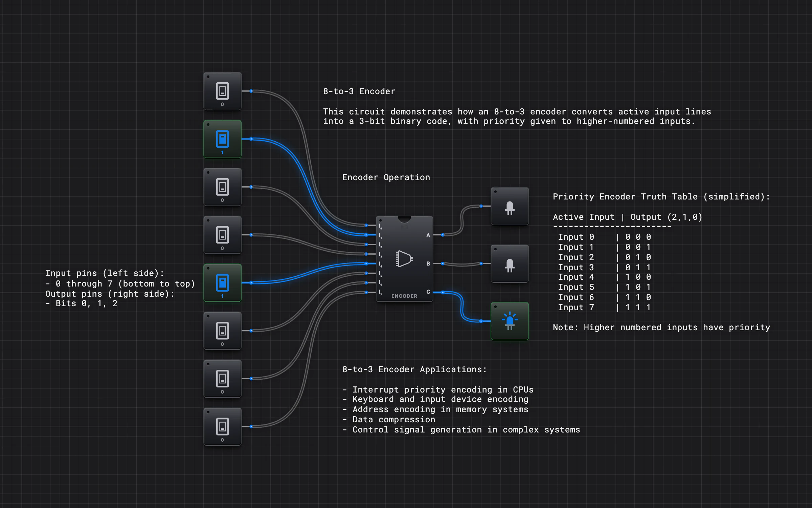Toggle the switch connected to encoder input I2
812x508 pixels.
tap(222, 187)
